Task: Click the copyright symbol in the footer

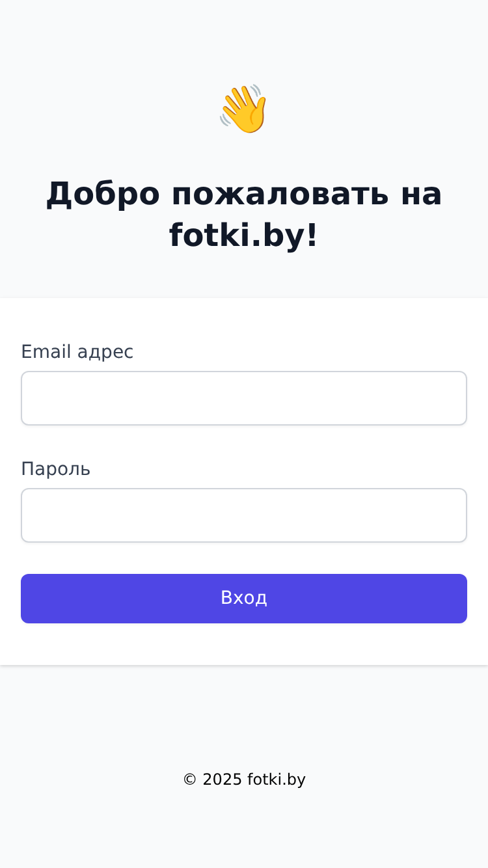Action: click(x=189, y=780)
